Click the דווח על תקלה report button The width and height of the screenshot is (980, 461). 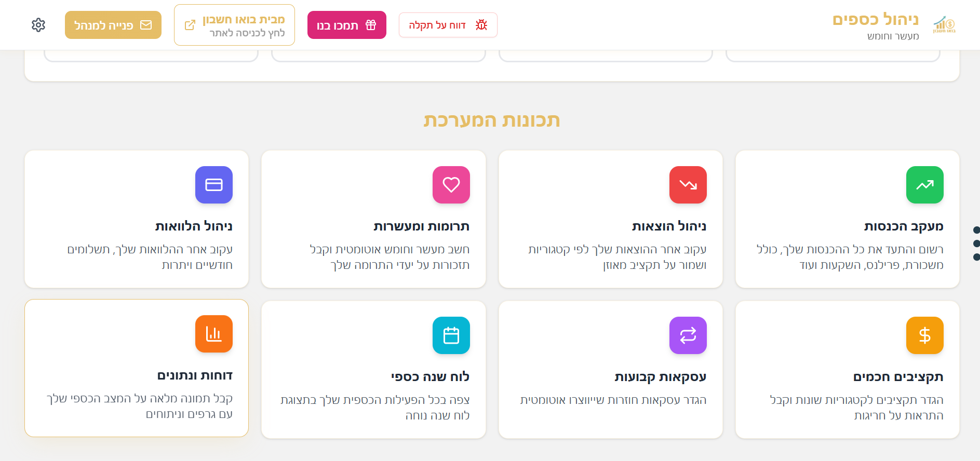click(448, 25)
